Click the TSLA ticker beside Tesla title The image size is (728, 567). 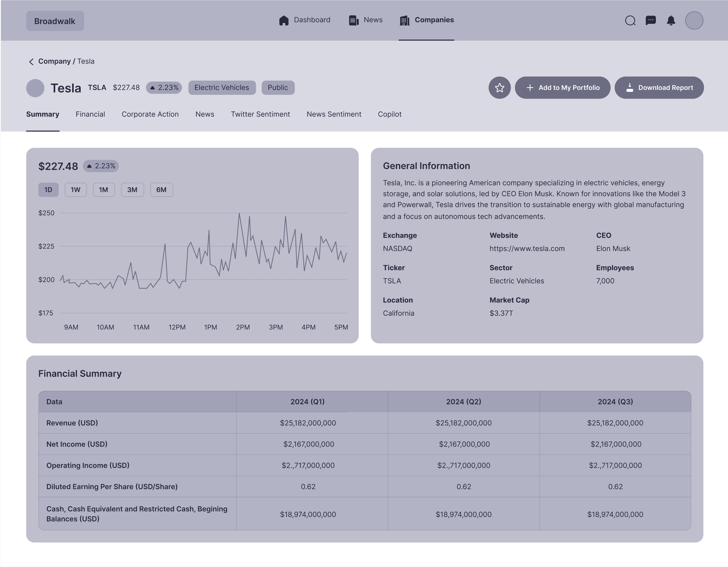pos(97,88)
